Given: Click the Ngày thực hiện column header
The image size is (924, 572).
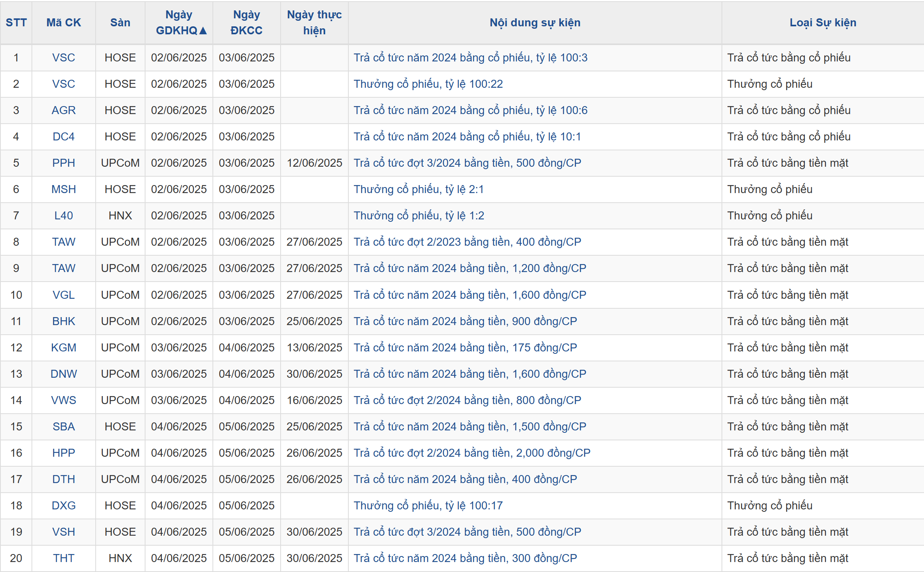Looking at the screenshot, I should pos(314,23).
